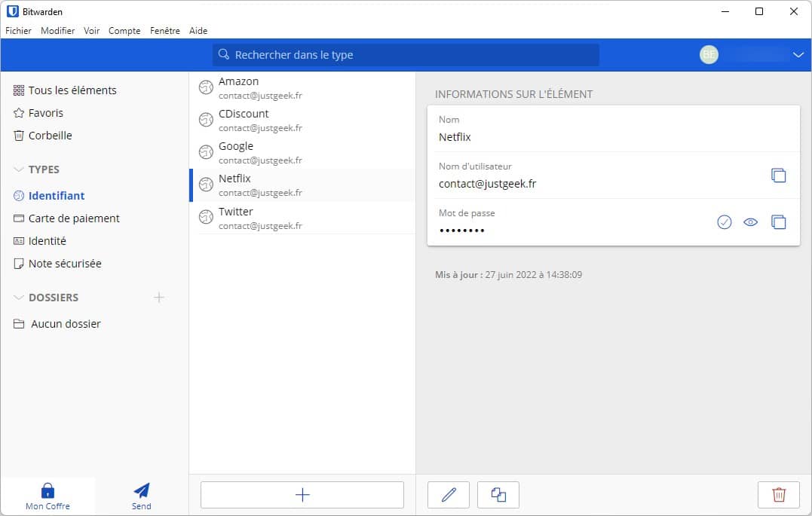Click the Twitter entry globe icon
This screenshot has height=516, width=812.
pos(206,218)
